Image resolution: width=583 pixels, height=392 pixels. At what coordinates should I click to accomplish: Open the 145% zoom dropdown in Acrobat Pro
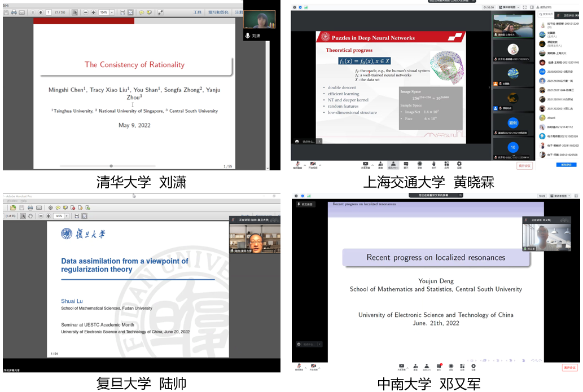[x=67, y=216]
